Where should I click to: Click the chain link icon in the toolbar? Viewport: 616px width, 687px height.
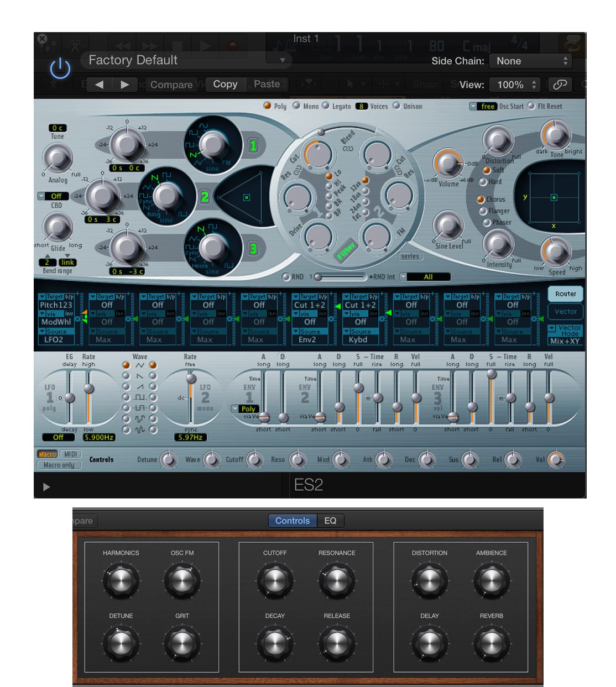pos(560,85)
